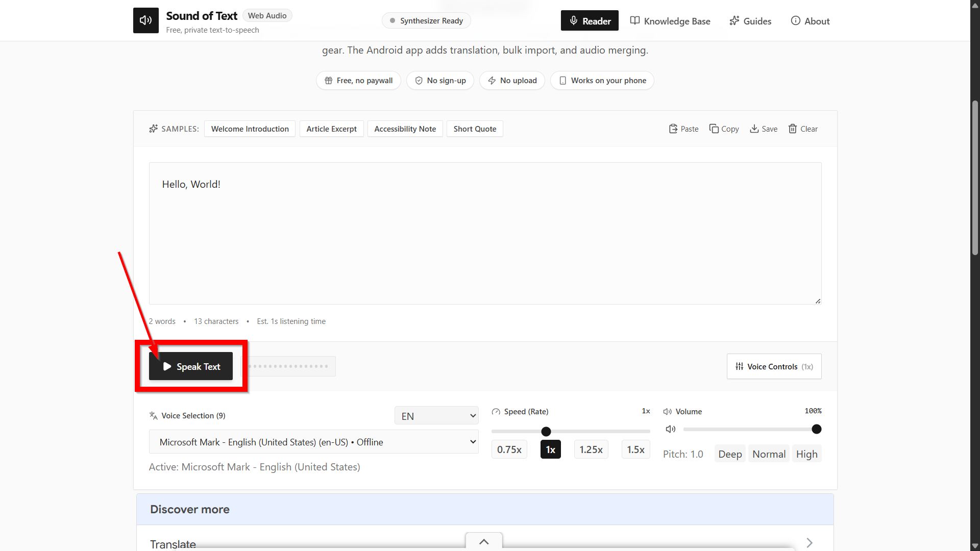Click the Est. 1s listening time text
Screen dimensions: 980x551
pyautogui.click(x=291, y=321)
